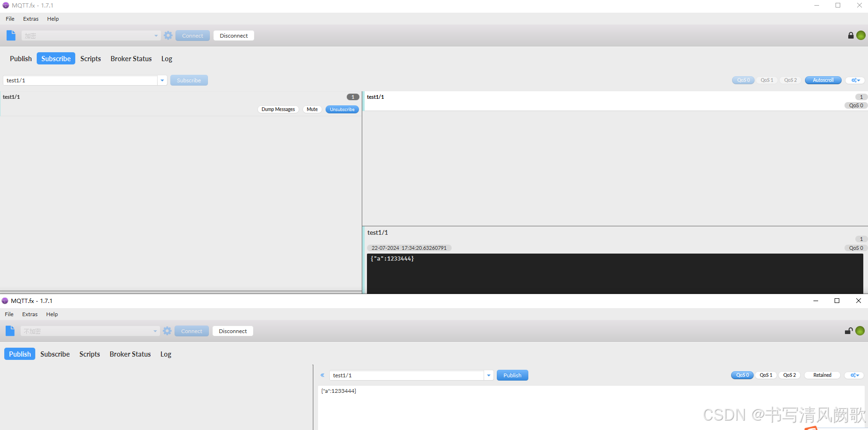This screenshot has height=430, width=868.
Task: Create a new connection profile
Action: pyautogui.click(x=11, y=35)
